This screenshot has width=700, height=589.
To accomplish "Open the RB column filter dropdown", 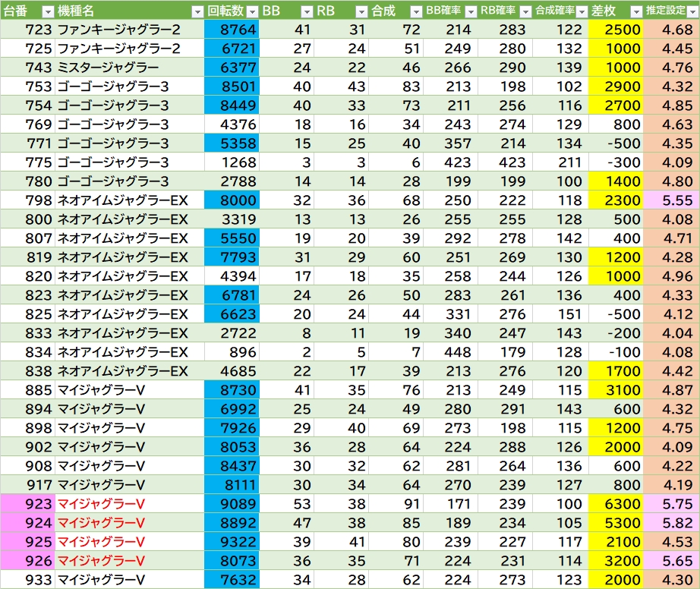I will [361, 11].
